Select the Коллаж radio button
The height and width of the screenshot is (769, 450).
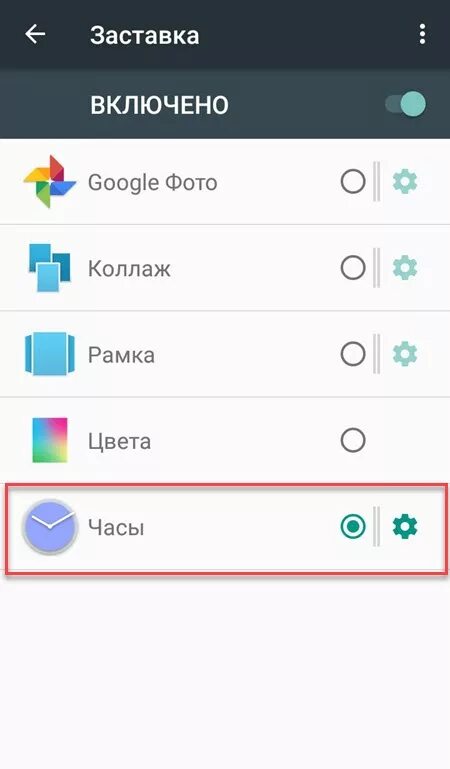(x=353, y=268)
